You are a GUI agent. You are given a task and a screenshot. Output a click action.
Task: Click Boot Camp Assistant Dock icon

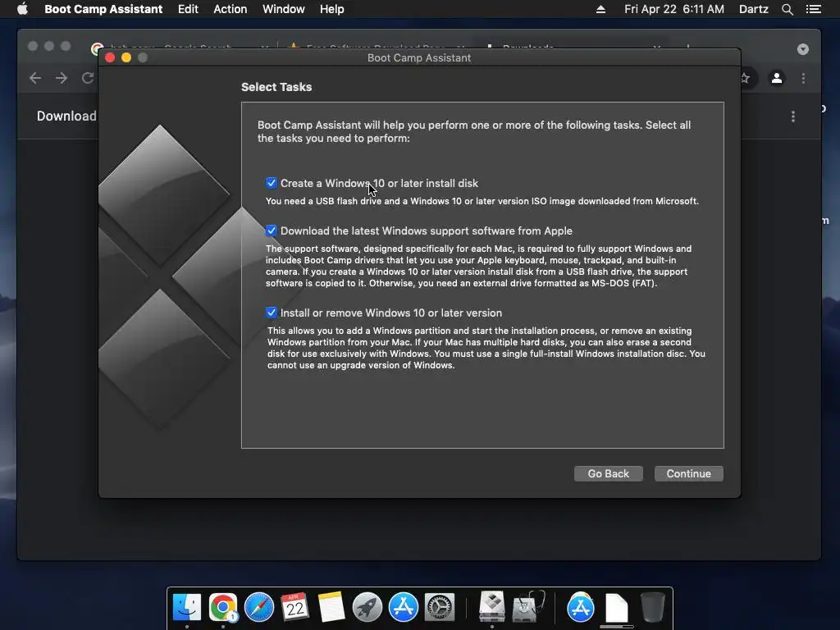pyautogui.click(x=492, y=606)
